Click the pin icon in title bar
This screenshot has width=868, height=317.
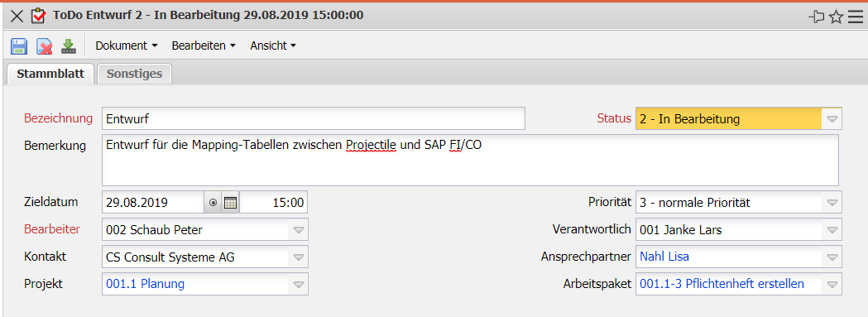pyautogui.click(x=817, y=17)
